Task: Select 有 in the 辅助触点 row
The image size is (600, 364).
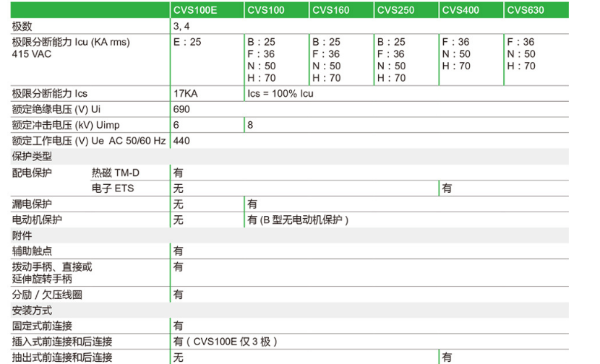Action: 179,251
